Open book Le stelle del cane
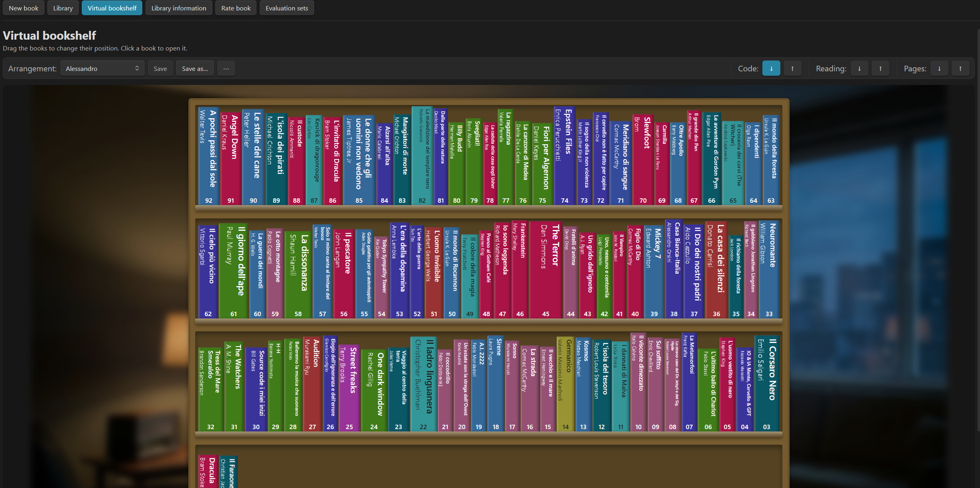Viewport: 980px width, 488px height. pos(253,157)
